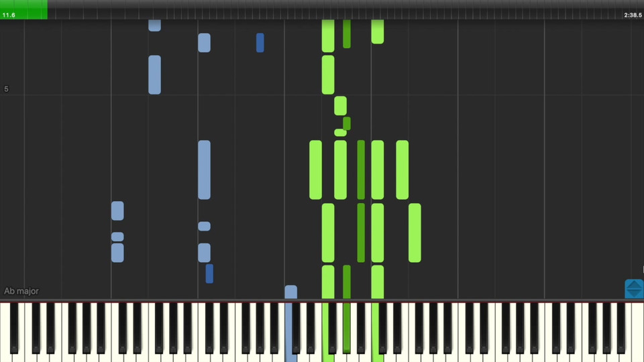Tap the green lit key right of the dark green key
The height and width of the screenshot is (362, 644).
tap(377, 333)
